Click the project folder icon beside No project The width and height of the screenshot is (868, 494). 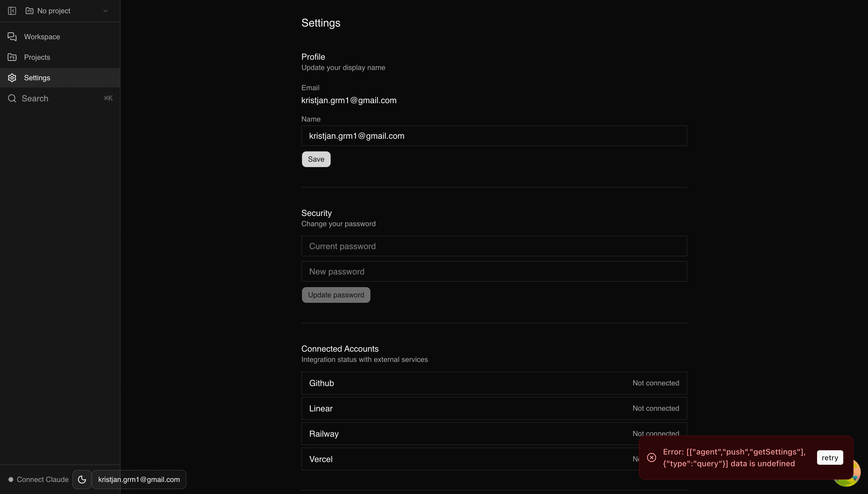click(30, 11)
